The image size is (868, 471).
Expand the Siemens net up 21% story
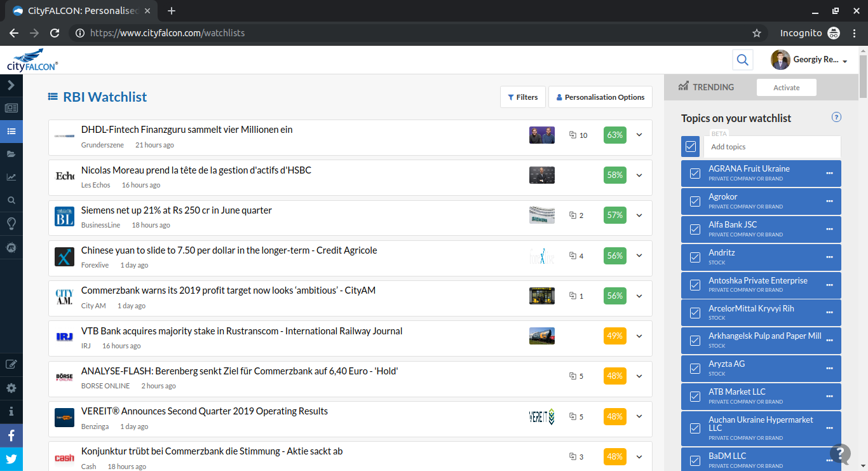pos(639,215)
